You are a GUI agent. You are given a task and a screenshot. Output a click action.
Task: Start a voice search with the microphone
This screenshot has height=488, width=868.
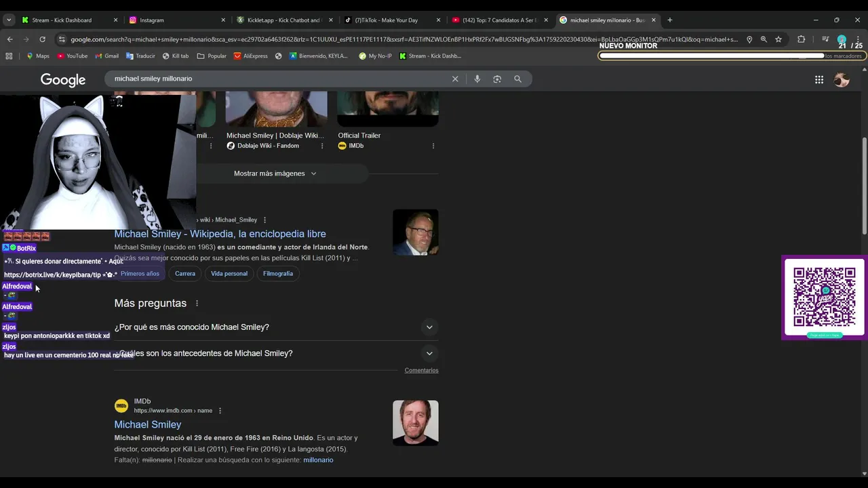point(477,79)
